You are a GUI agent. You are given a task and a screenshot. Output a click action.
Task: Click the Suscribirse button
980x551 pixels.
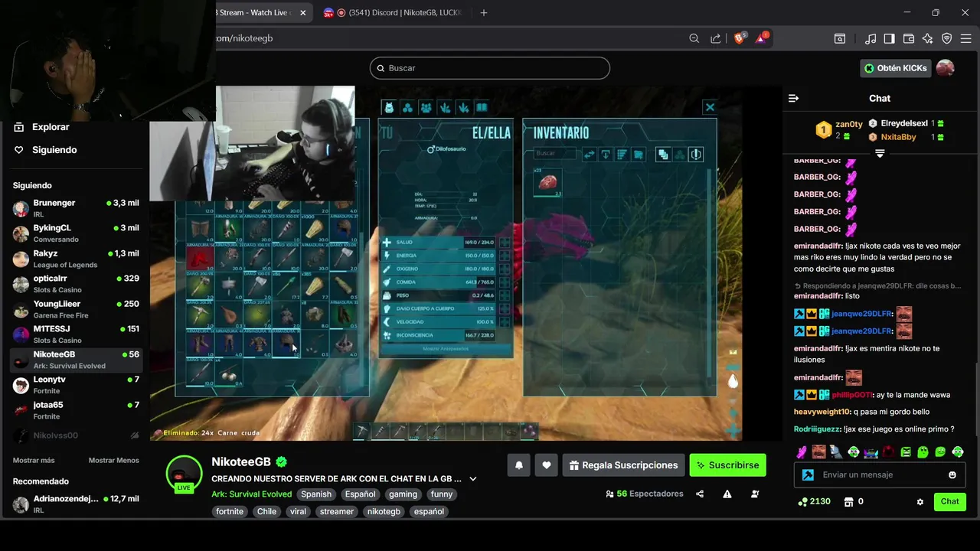[x=727, y=465]
